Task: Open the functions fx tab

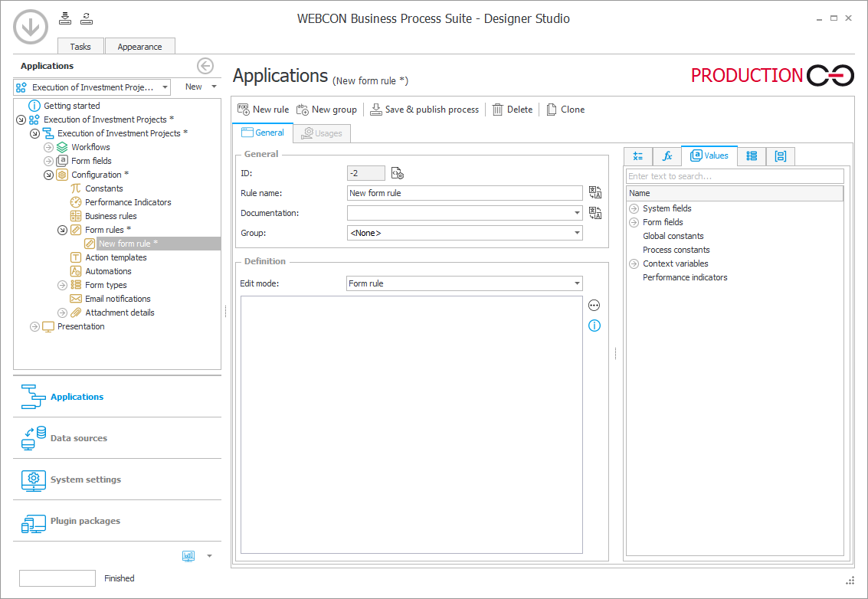Action: pos(667,156)
